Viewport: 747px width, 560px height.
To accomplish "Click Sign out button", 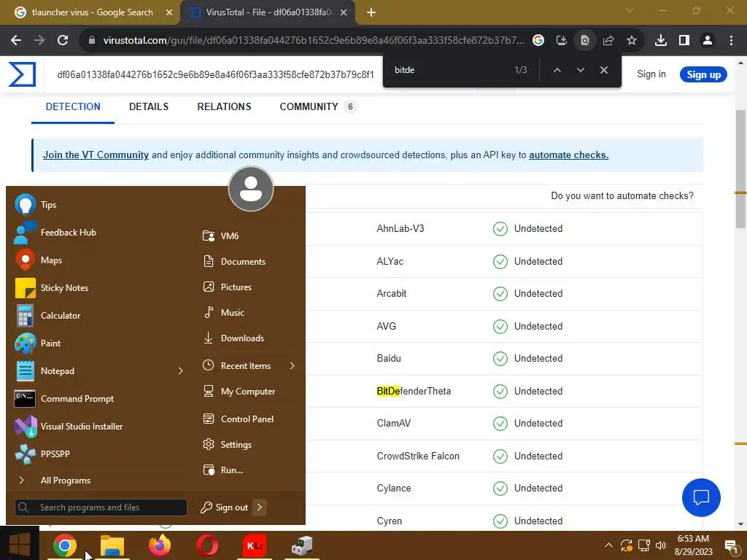I will (225, 507).
